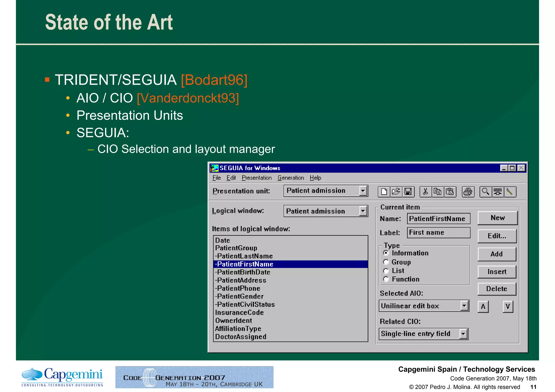Close the SEGUIA for Windows window
The image size is (555, 392).
point(521,168)
